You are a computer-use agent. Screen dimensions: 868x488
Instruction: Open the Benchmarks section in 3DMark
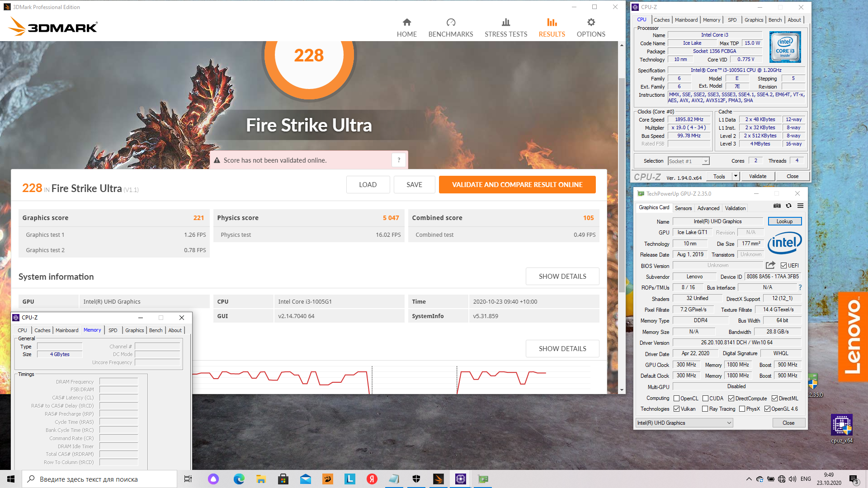tap(451, 28)
